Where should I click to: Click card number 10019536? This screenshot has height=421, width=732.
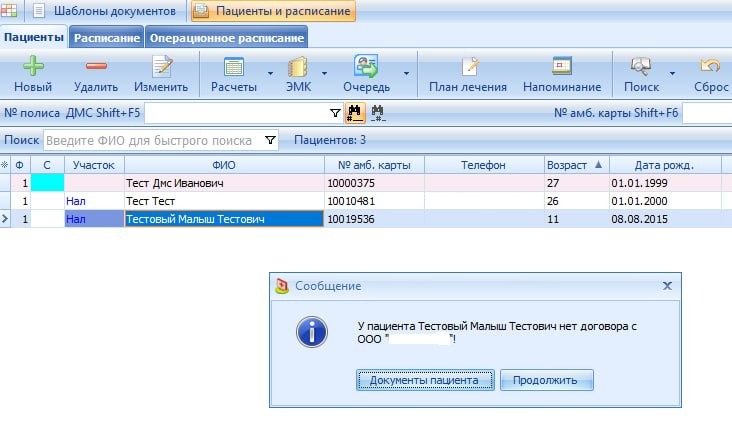click(x=351, y=219)
